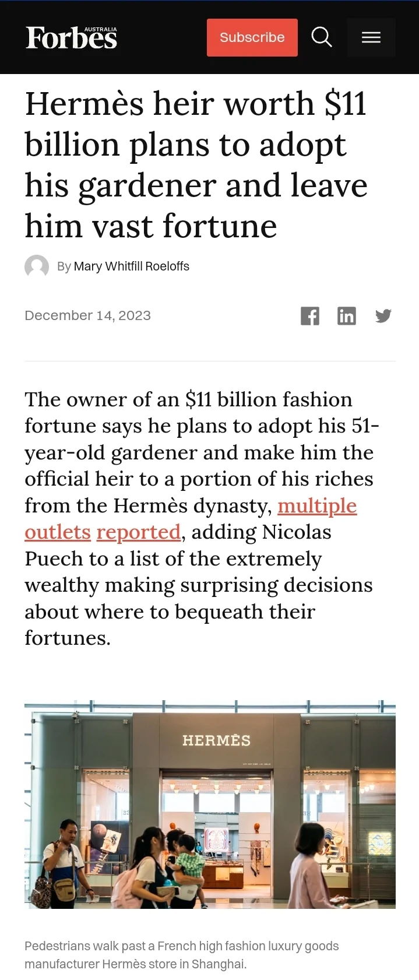Image resolution: width=419 pixels, height=980 pixels.
Task: Click the HERMÈS storefront sign in the photo
Action: pyautogui.click(x=216, y=740)
